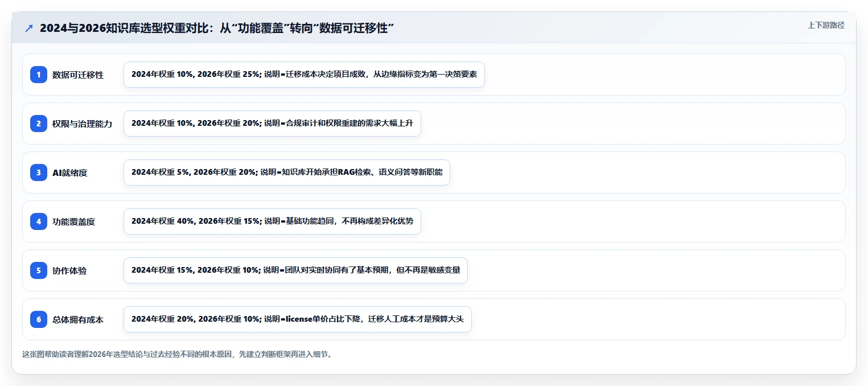
Task: Click the arrow icon beside the title
Action: pyautogui.click(x=29, y=28)
